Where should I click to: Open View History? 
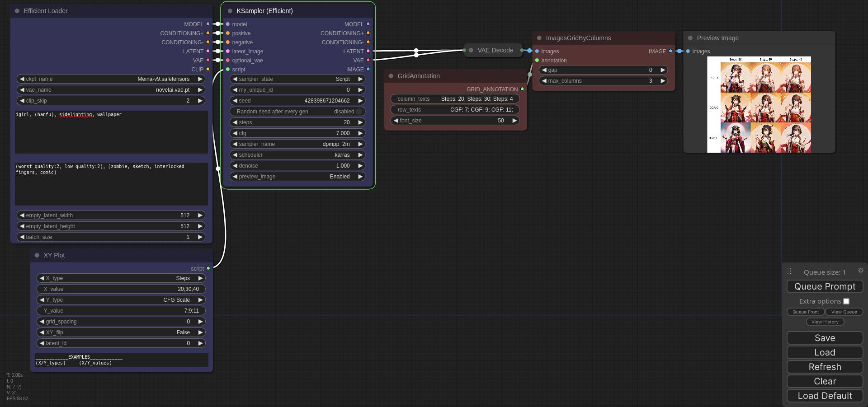[x=825, y=322]
